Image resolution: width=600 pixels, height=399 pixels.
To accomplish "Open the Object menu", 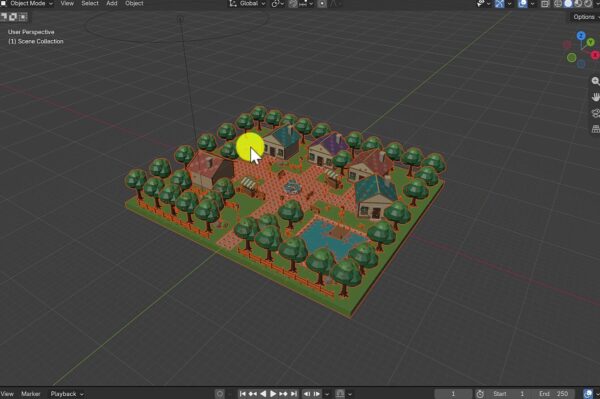I will [134, 3].
